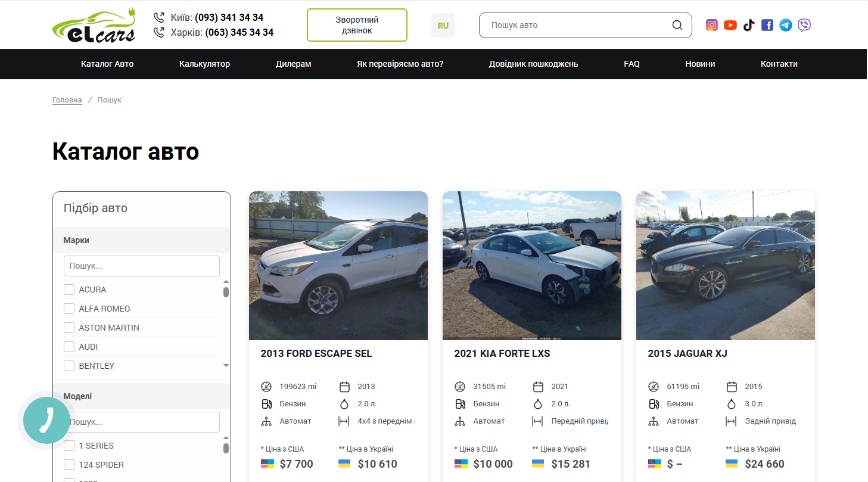Click the USA flag icon on Ford Escape price

[x=267, y=464]
